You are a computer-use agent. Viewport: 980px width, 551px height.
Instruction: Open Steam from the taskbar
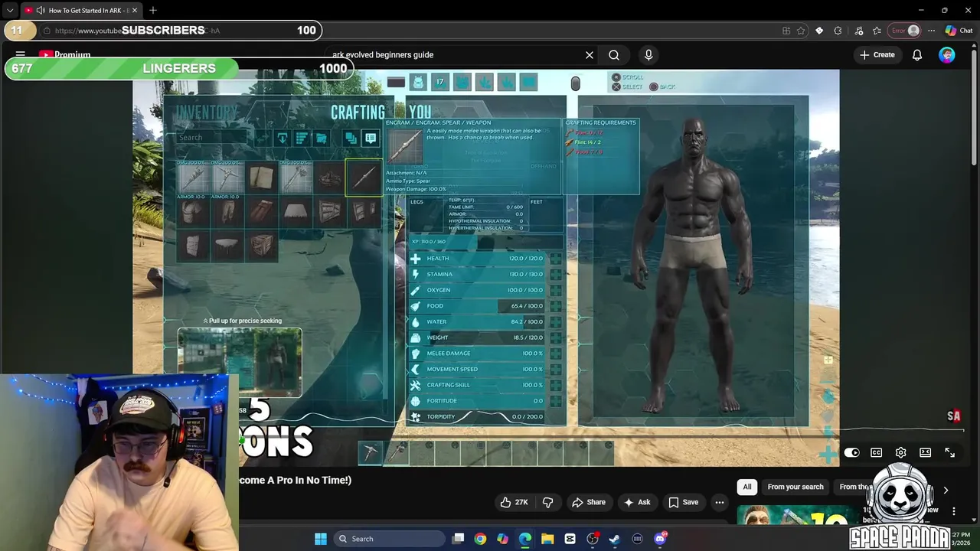pos(615,539)
